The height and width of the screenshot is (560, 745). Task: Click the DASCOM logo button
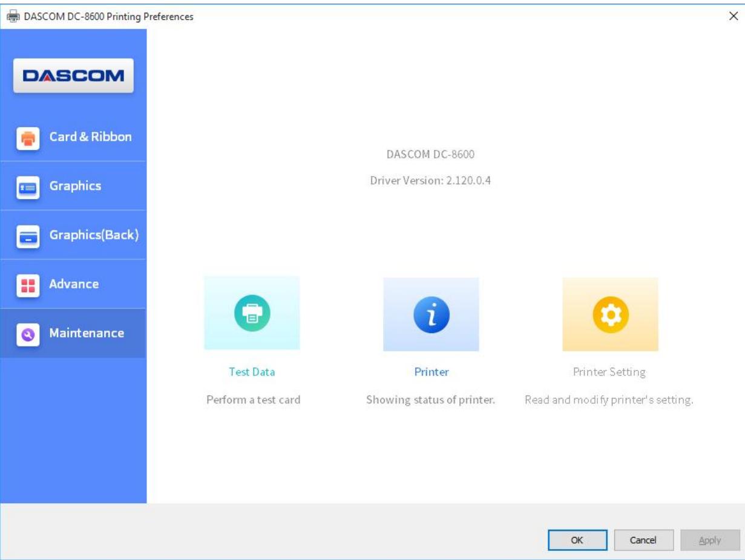[x=73, y=76]
